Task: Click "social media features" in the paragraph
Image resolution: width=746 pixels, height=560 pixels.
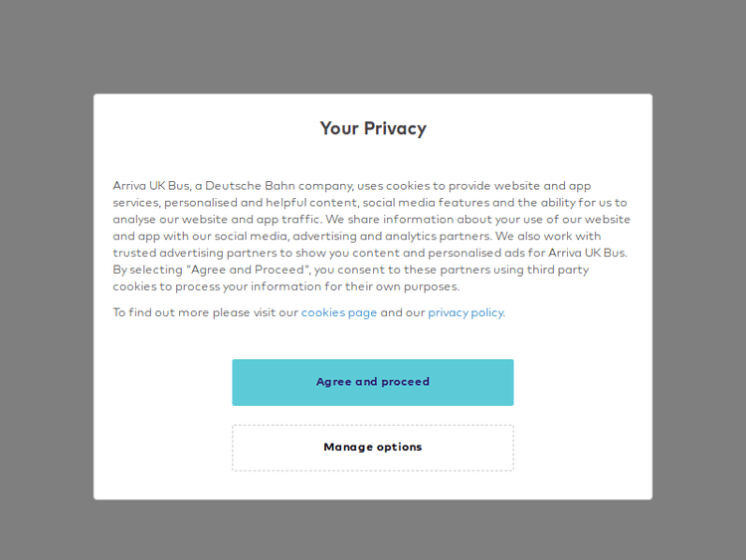Action: 425,203
